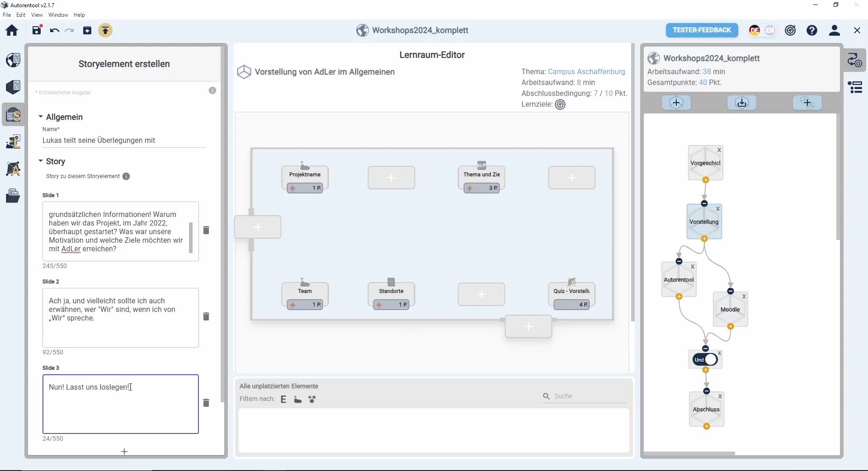Viewport: 868px width, 471px height.
Task: Click the TESTER-FEEDBACK button
Action: tap(702, 30)
